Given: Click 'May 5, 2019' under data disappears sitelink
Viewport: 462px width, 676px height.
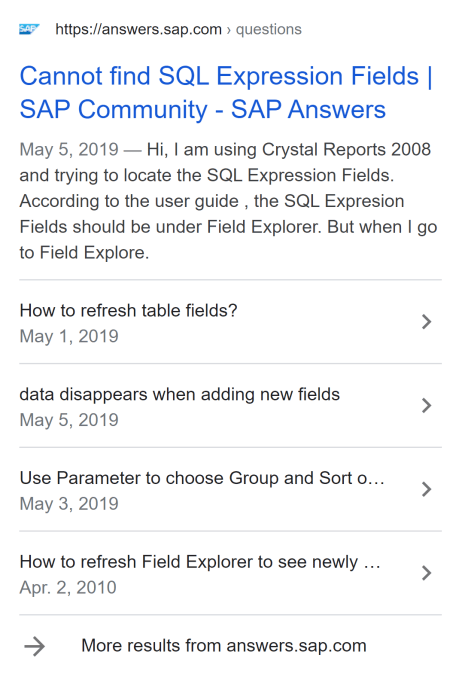Looking at the screenshot, I should click(69, 420).
